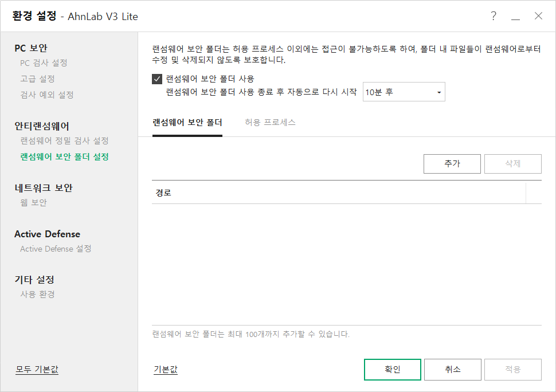This screenshot has width=556, height=392.
Task: Close the settings window with X
Action: pyautogui.click(x=538, y=16)
